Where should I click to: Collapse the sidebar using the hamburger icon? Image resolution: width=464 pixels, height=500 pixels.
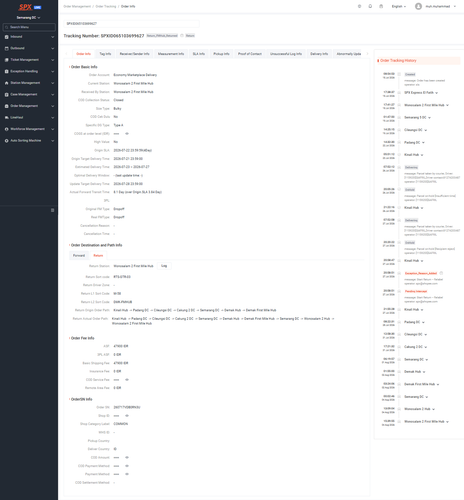point(52,210)
